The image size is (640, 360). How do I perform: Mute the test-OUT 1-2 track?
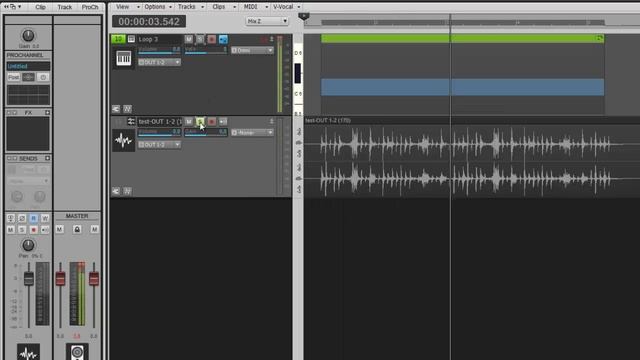pos(189,122)
